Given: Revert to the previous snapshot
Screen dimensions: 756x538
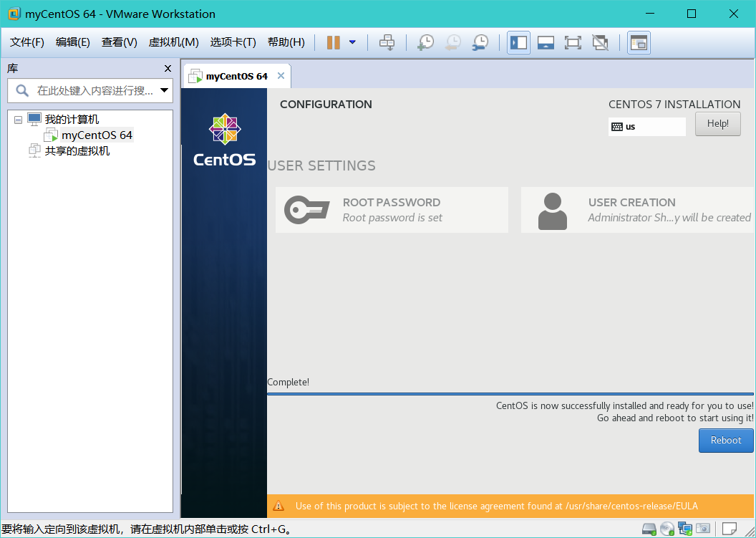Looking at the screenshot, I should [x=452, y=42].
